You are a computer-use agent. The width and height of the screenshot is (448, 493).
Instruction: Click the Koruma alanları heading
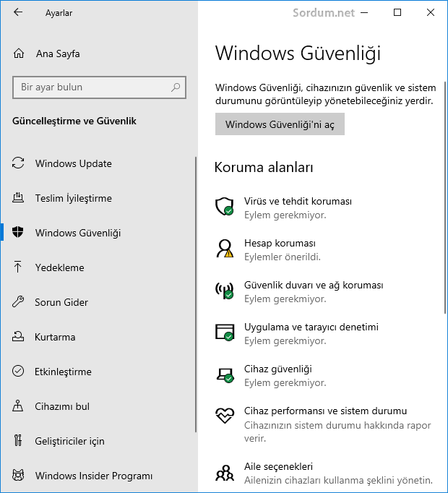click(264, 167)
